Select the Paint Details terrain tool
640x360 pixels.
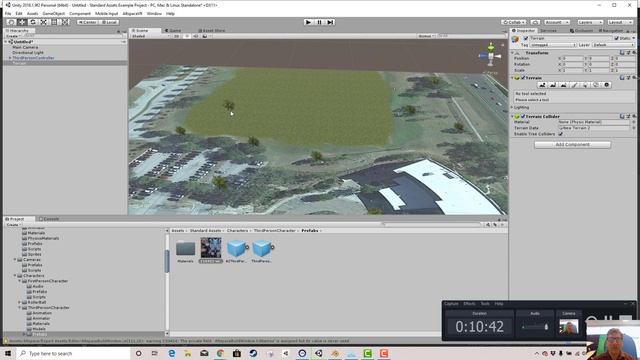[x=596, y=85]
